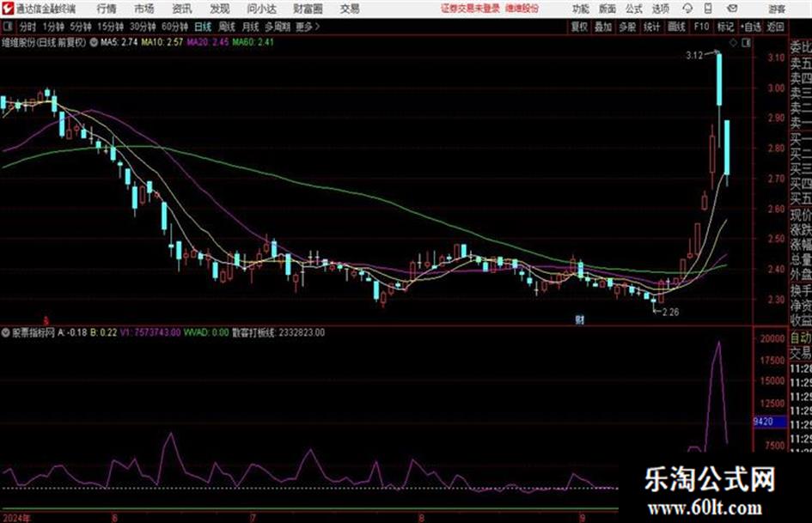Screen dimensions: 812x523
Task: Switch to the 15分钟 period tab
Action: tap(111, 27)
